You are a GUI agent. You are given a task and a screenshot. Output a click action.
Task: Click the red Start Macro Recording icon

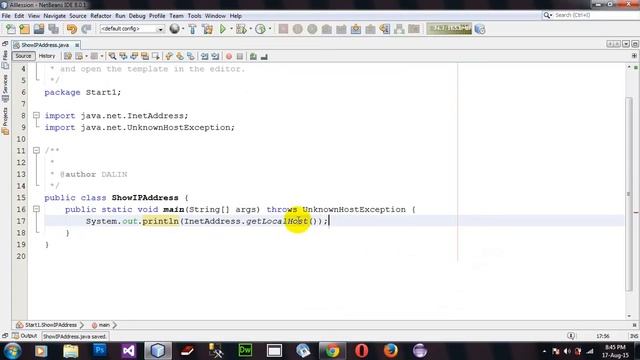coord(229,56)
